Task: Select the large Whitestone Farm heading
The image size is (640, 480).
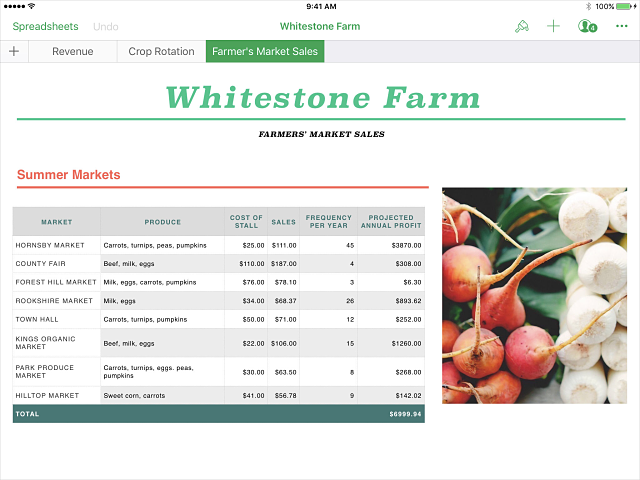Action: point(322,98)
